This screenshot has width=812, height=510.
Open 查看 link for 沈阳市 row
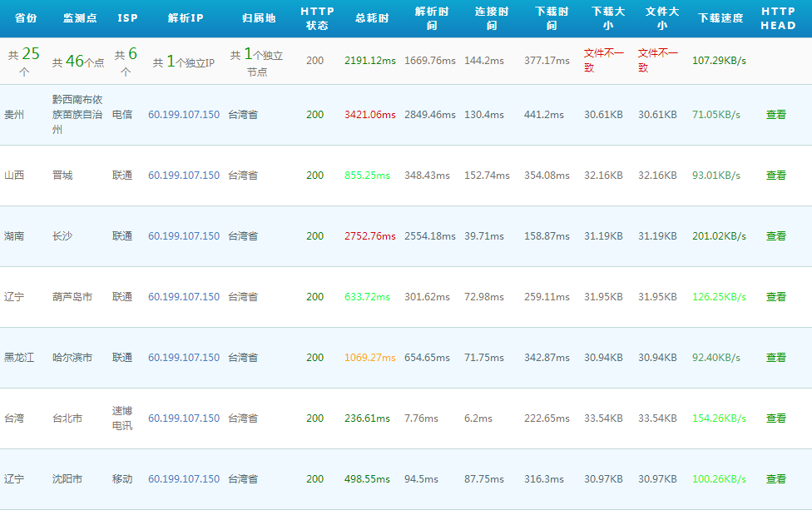(x=775, y=479)
